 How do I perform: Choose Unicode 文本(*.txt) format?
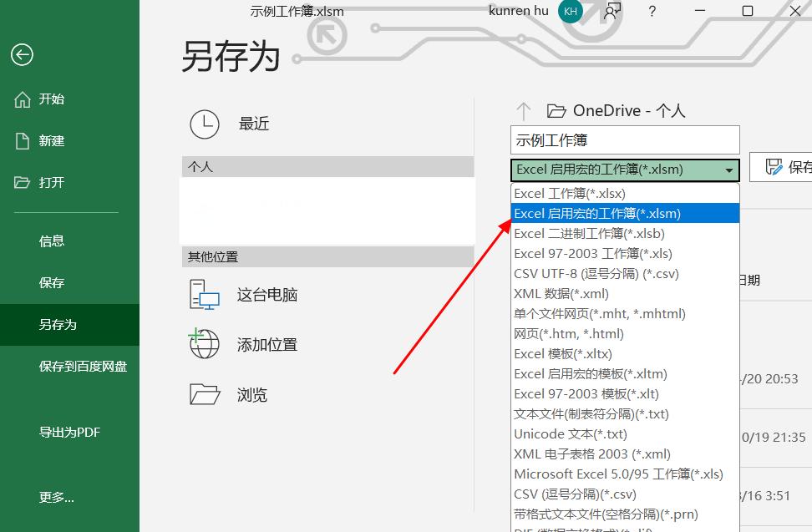click(x=625, y=434)
